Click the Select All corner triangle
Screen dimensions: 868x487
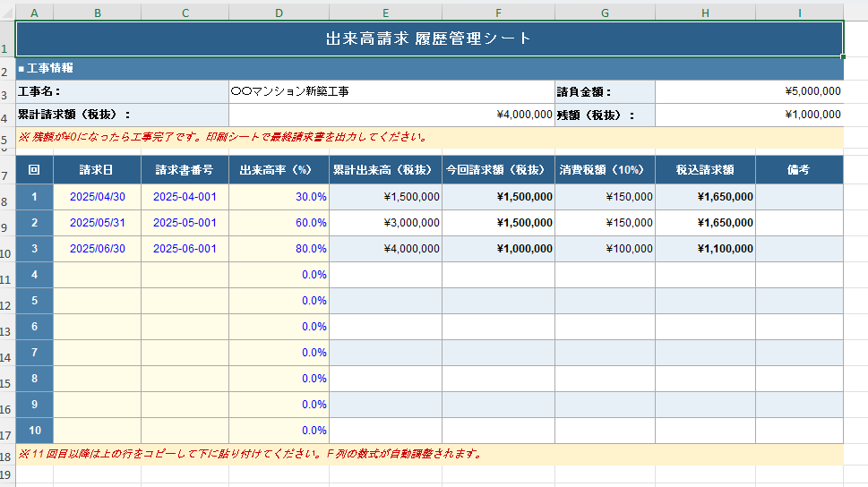[x=7, y=12]
